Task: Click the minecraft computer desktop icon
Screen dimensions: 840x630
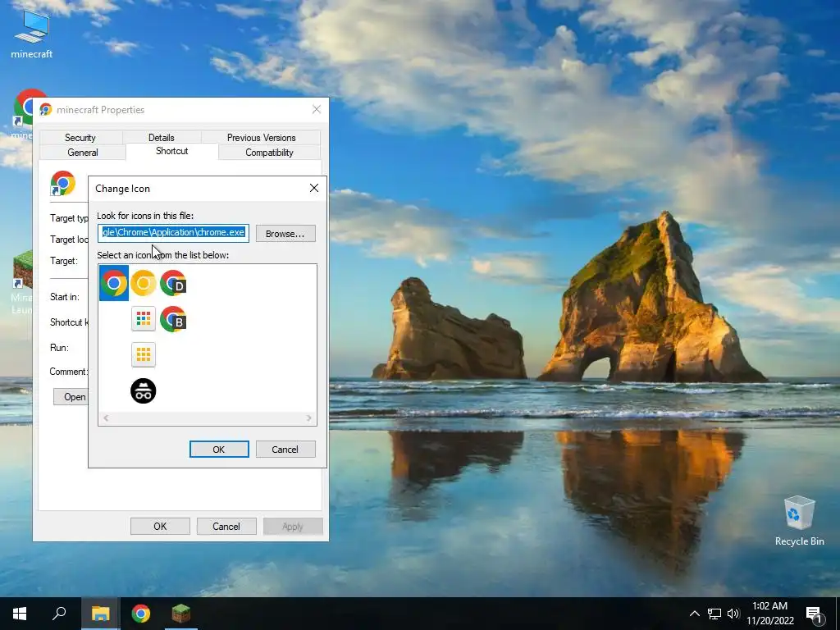Action: 32,34
